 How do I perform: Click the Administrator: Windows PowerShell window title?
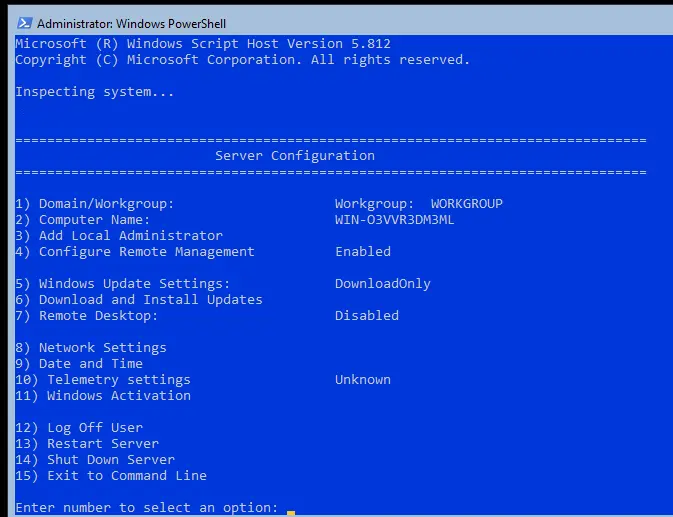(x=131, y=24)
